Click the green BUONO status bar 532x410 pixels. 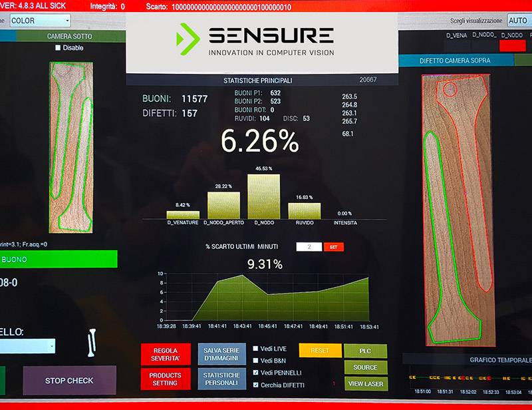(x=59, y=259)
